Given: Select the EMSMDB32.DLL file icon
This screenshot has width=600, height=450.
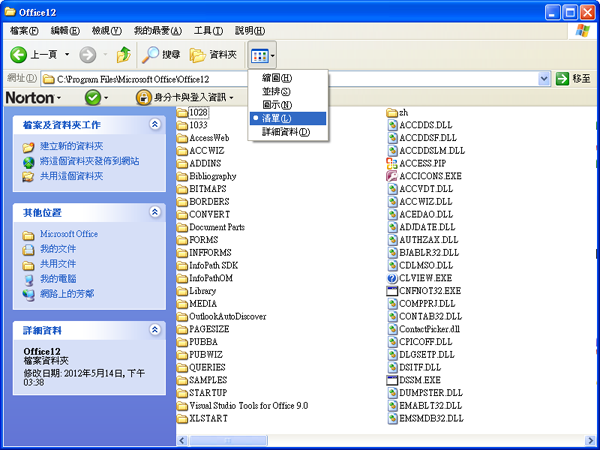Looking at the screenshot, I should point(392,418).
